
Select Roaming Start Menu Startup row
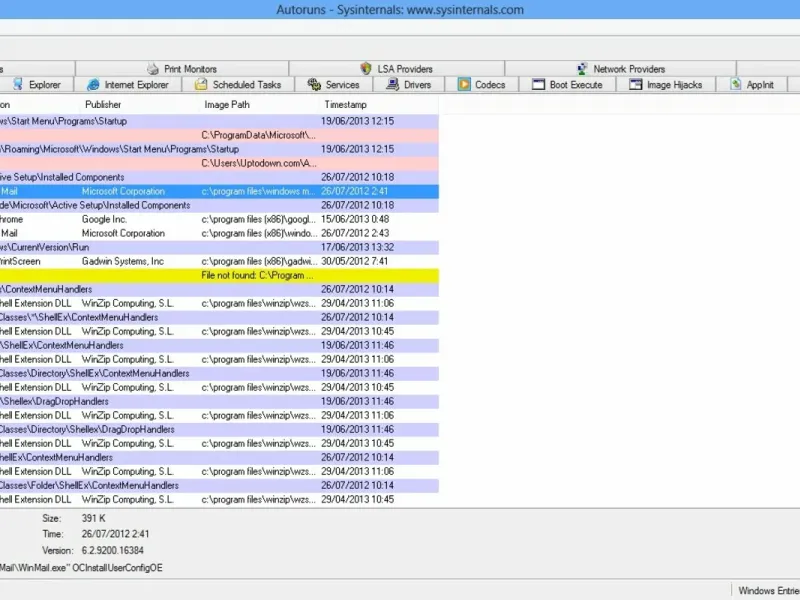pyautogui.click(x=219, y=149)
